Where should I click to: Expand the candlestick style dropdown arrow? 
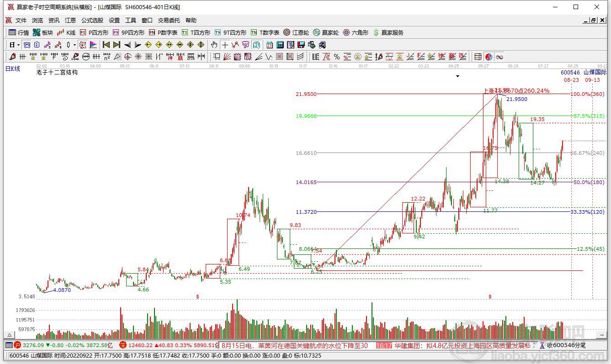coord(74,45)
